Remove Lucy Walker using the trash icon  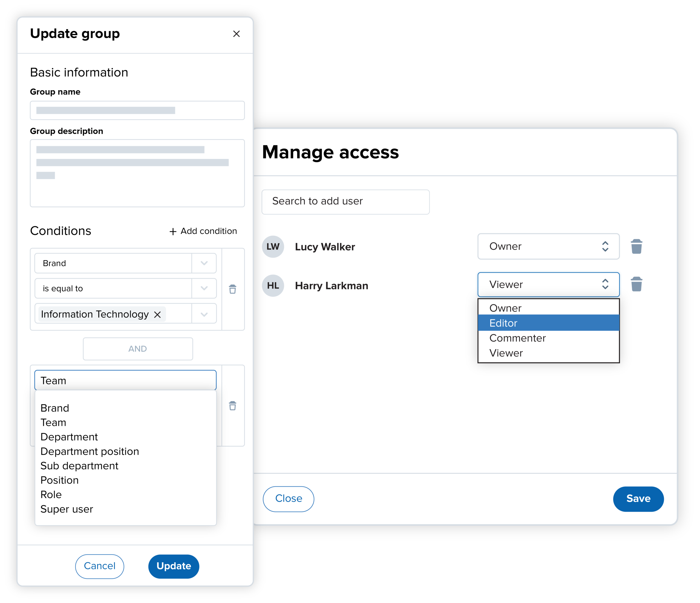coord(637,246)
